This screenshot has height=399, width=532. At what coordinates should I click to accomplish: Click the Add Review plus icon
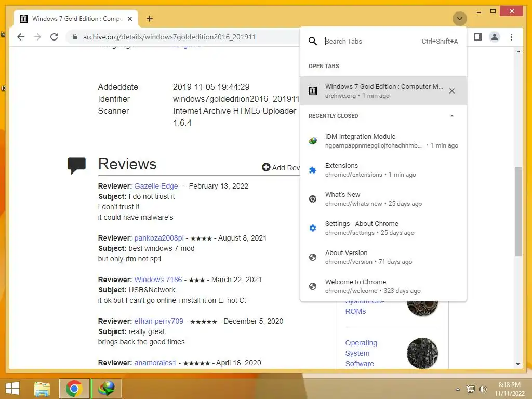[x=266, y=167]
